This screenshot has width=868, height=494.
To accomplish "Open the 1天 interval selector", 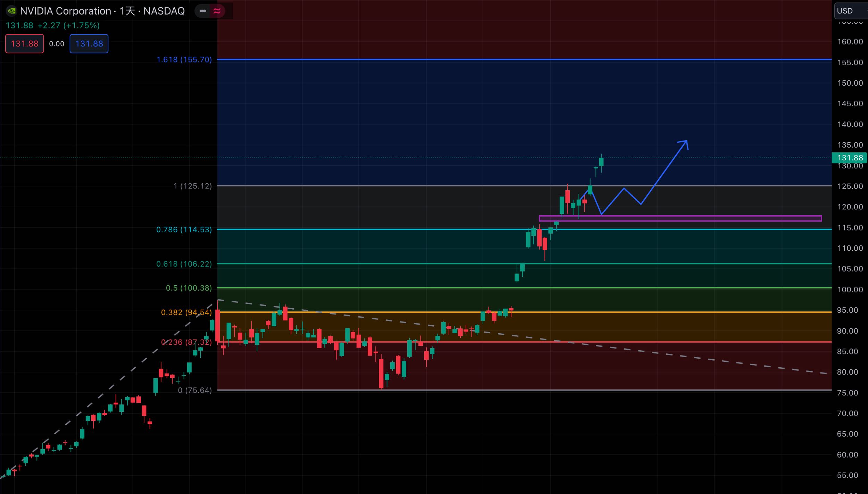I will pyautogui.click(x=127, y=11).
